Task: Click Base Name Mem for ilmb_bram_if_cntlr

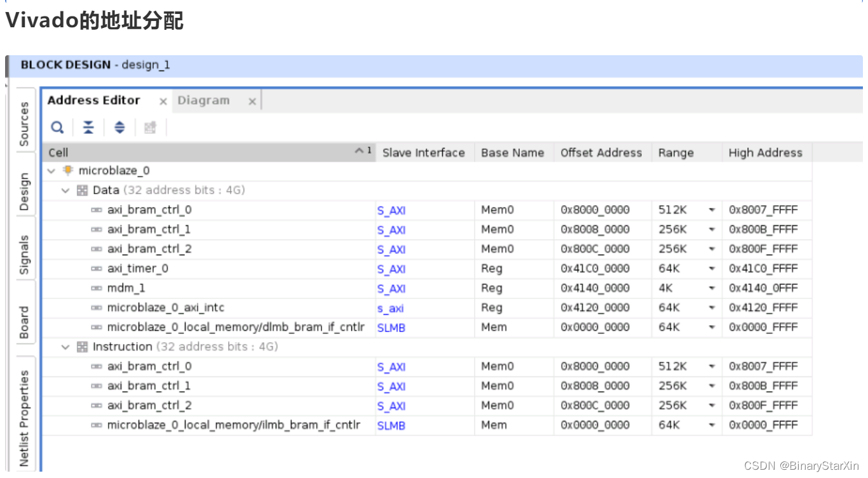Action: 494,425
